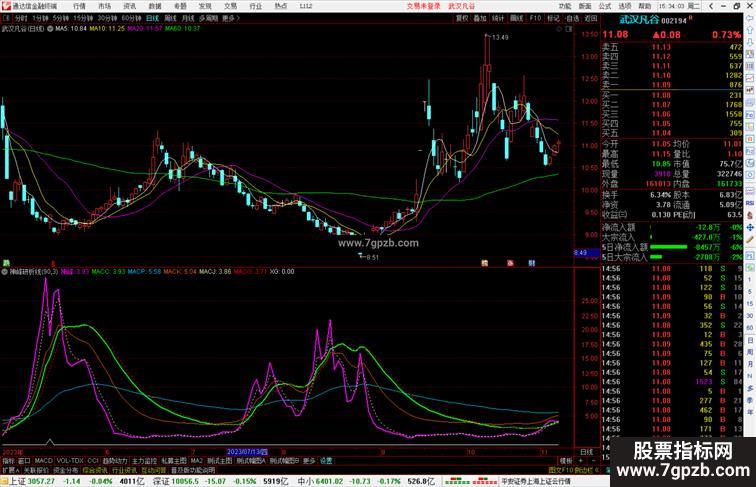Click the plus zoom button at bottom right
This screenshot has width=756, height=487.
click(580, 461)
